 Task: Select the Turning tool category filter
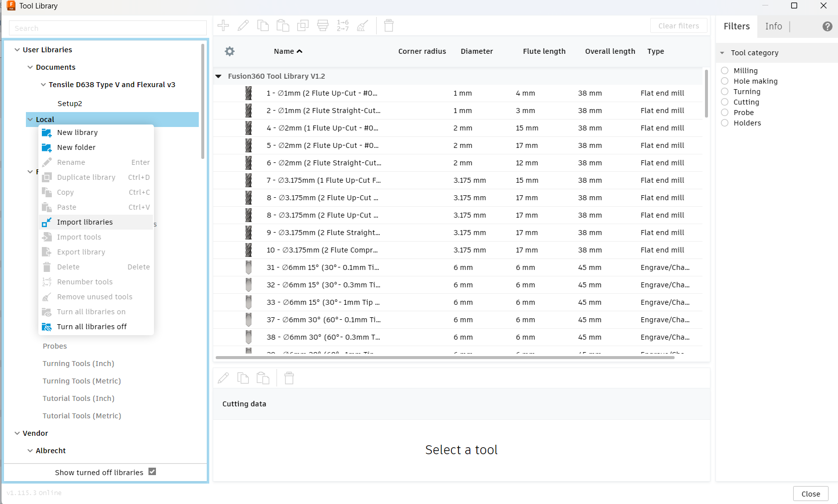[x=725, y=92]
